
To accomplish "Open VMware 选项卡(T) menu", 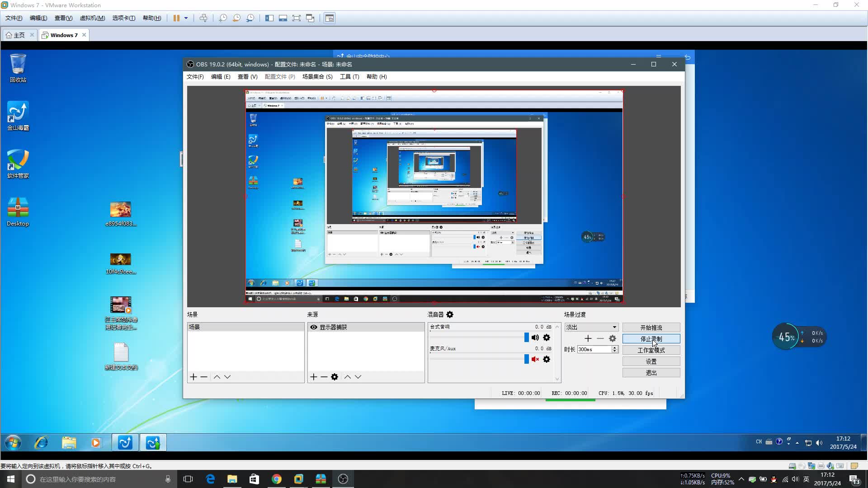I will 124,18.
